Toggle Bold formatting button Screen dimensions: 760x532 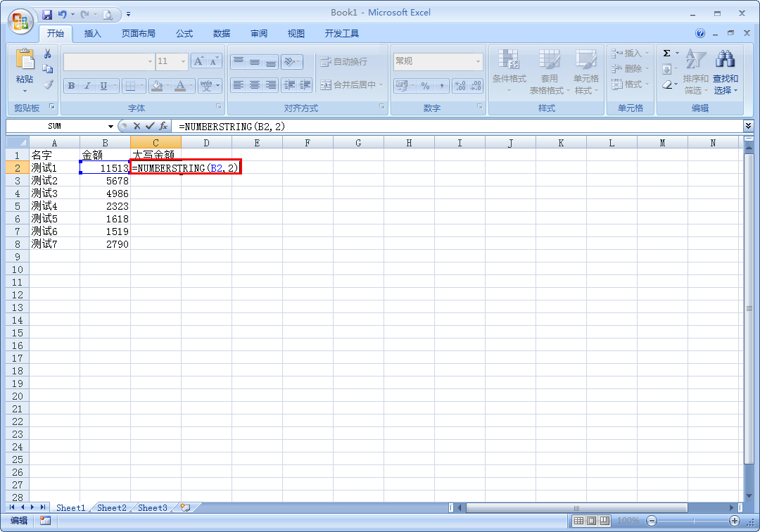(x=72, y=86)
